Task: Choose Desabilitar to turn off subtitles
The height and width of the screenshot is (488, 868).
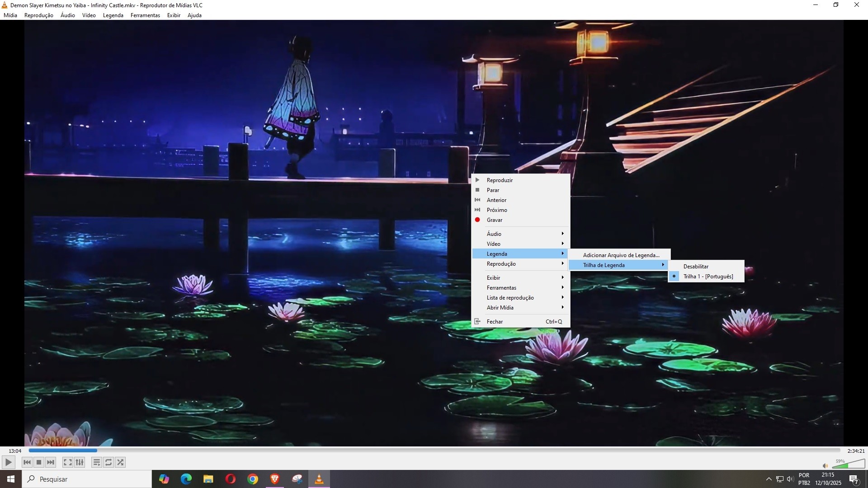Action: point(696,267)
